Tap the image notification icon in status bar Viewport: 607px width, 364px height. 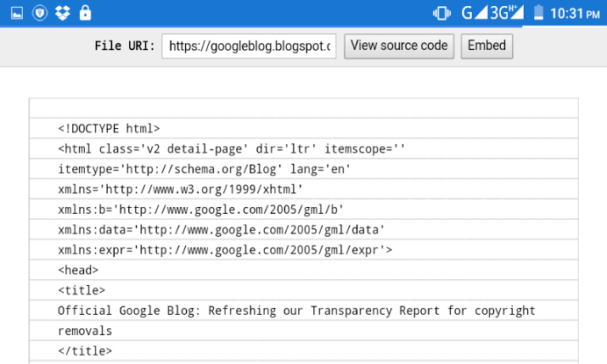coord(17,14)
